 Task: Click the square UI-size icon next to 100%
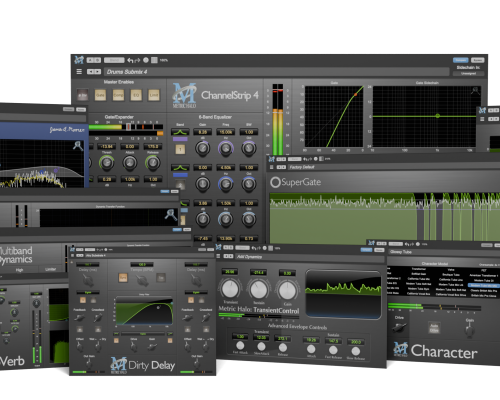(154, 60)
